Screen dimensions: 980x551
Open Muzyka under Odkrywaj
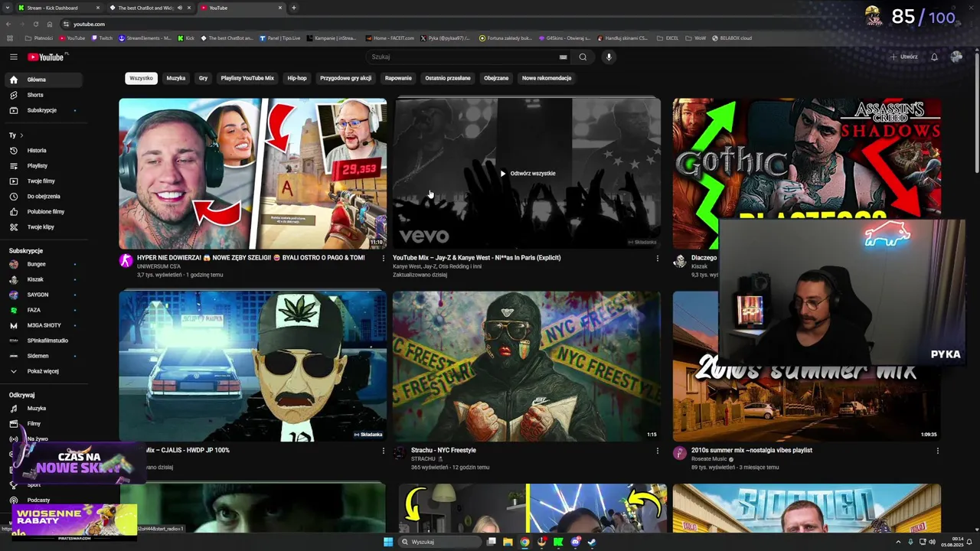[42, 409]
